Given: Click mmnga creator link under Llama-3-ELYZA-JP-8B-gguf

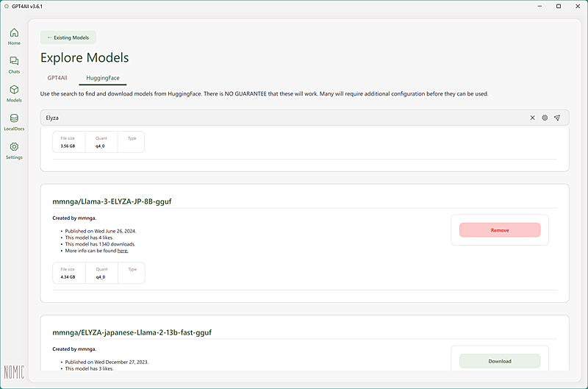Looking at the screenshot, I should 87,218.
